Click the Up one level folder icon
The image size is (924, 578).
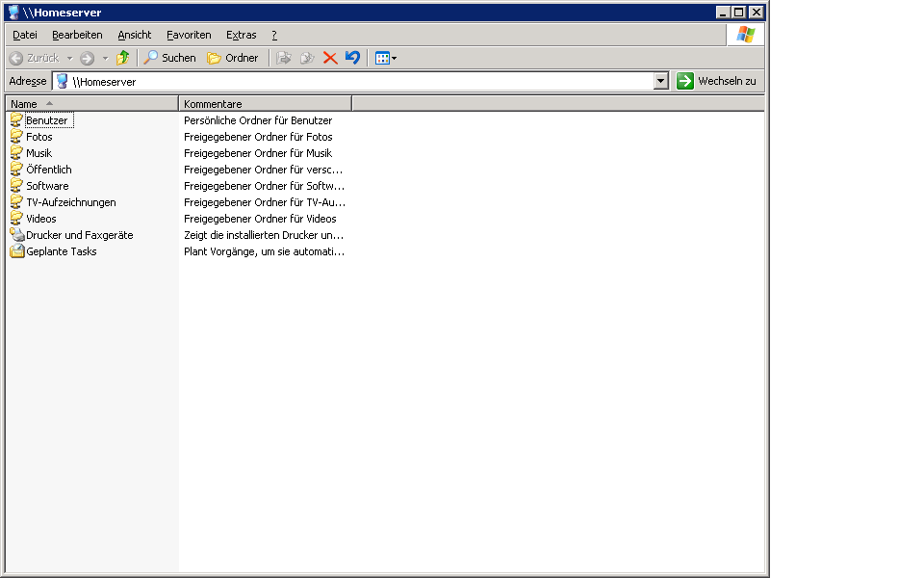[122, 58]
